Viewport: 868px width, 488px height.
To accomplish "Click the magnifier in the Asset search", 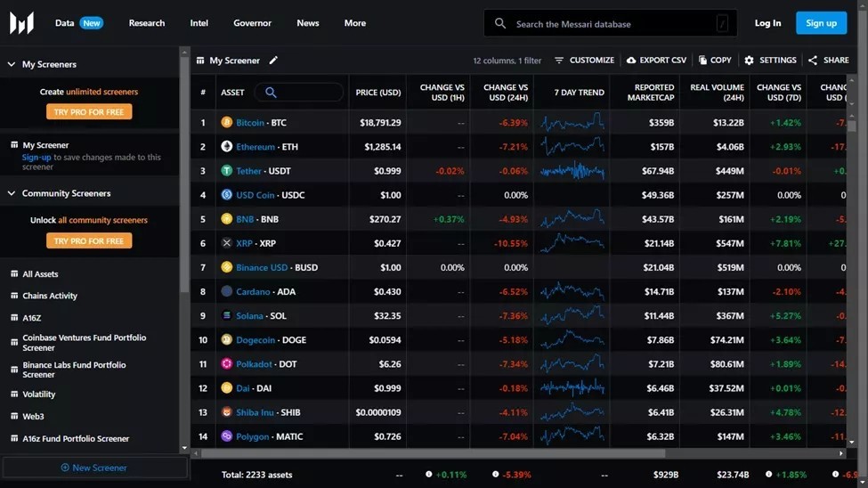I will coord(271,93).
